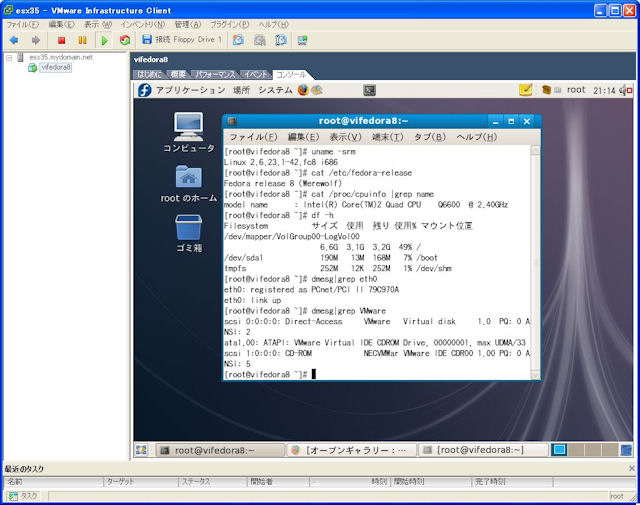Image resolution: width=640 pixels, height=505 pixels.
Task: Switch to the パフォーマンス tab
Action: 216,75
